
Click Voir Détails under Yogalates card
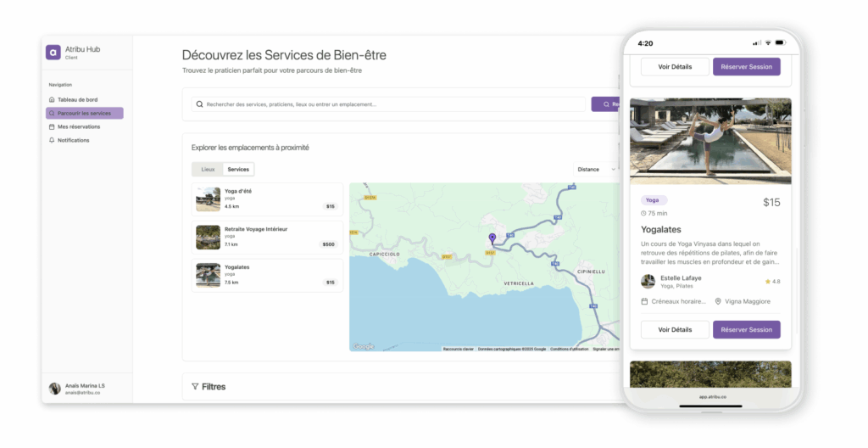coord(675,329)
